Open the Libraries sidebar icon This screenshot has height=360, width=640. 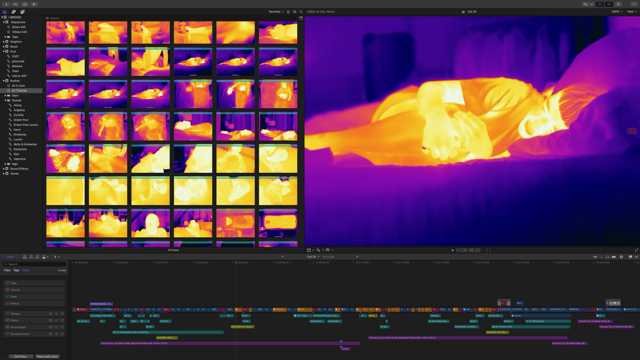pos(4,12)
